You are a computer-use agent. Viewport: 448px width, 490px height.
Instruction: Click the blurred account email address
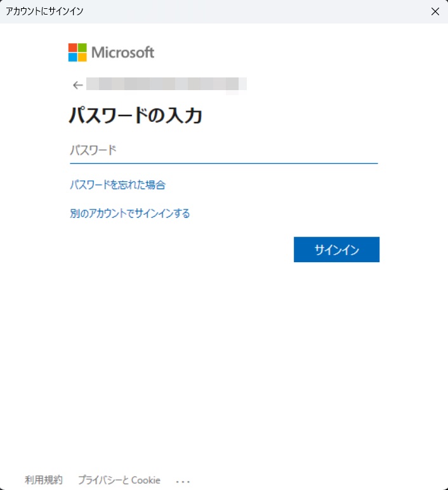(x=166, y=84)
